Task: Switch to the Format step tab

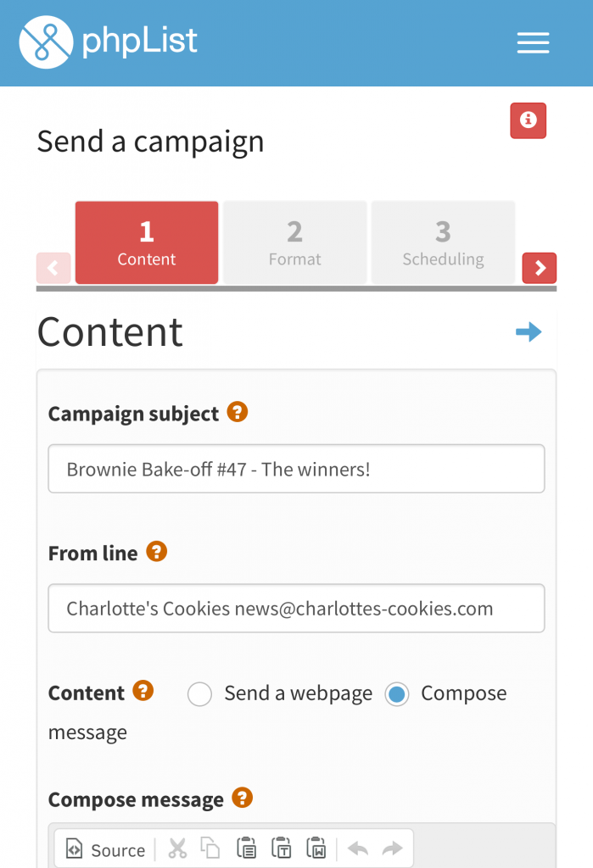Action: click(x=294, y=242)
